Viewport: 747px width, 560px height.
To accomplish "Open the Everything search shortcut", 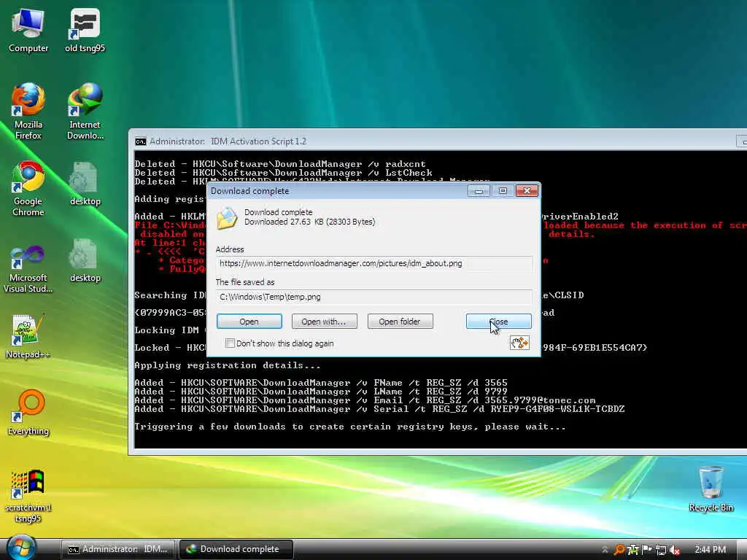I will coord(28,413).
